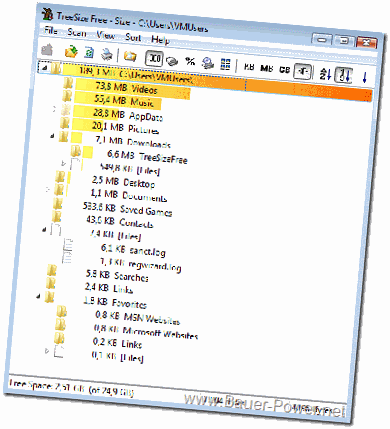Expand the 0,1 KB [Files] node
Screen dimensions: 390x429
point(47,350)
